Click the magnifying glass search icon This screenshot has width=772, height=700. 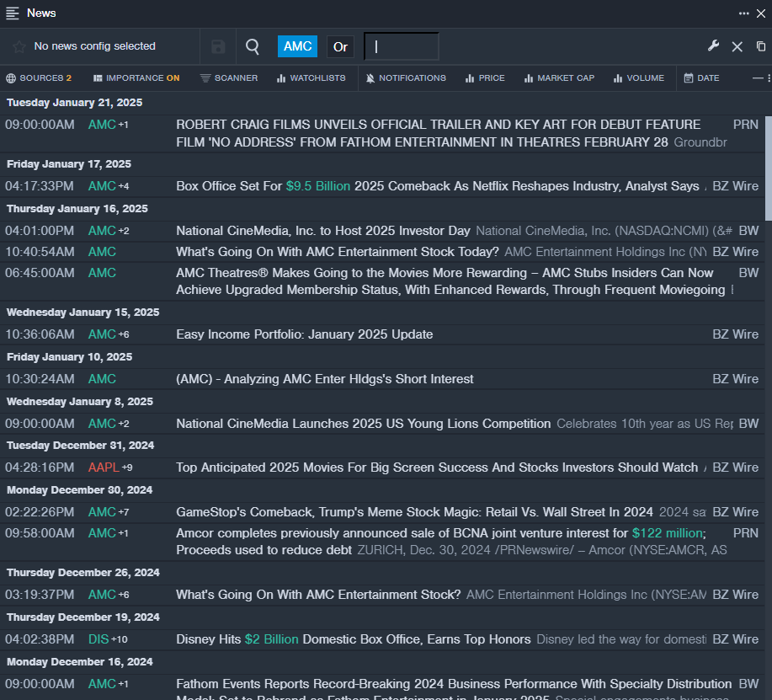coord(252,47)
